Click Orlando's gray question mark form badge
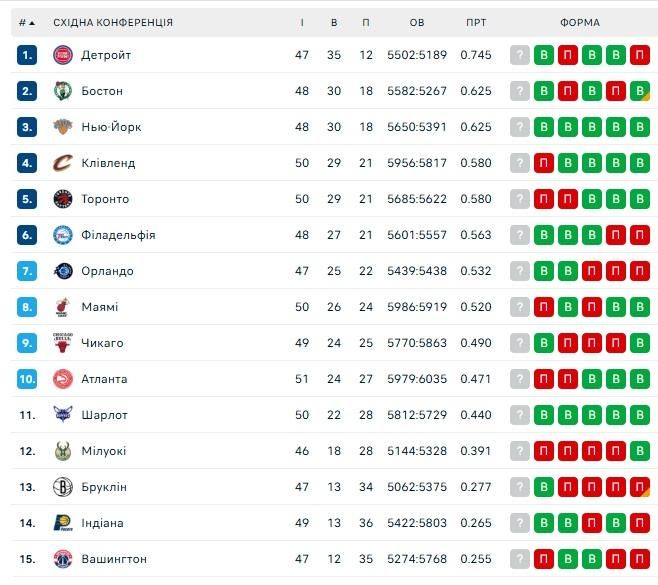Image resolution: width=658 pixels, height=585 pixels. click(x=519, y=271)
